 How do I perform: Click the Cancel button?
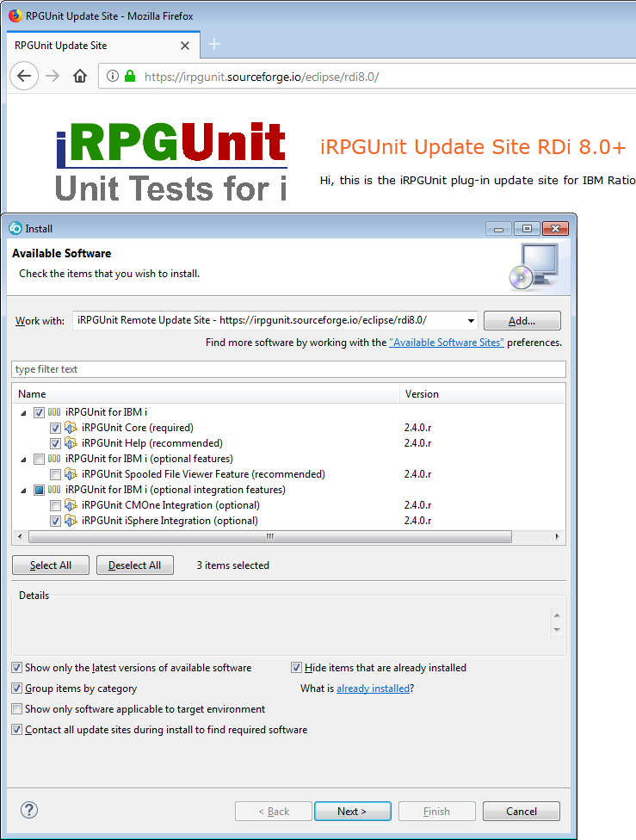[522, 811]
